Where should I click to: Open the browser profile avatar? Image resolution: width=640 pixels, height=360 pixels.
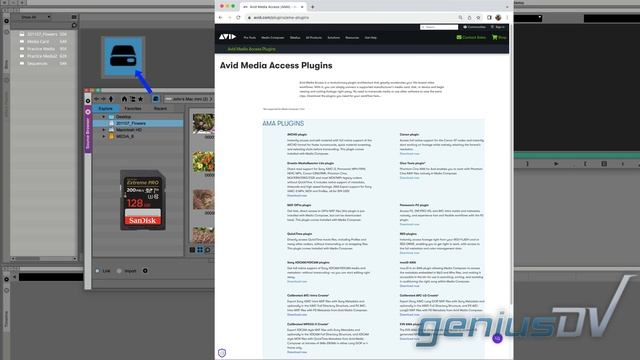(498, 18)
